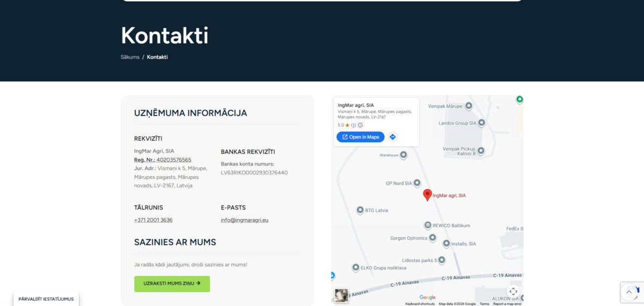Viewport: 644px width, 306px height.
Task: Open the (3) reviews link
Action: (354, 125)
